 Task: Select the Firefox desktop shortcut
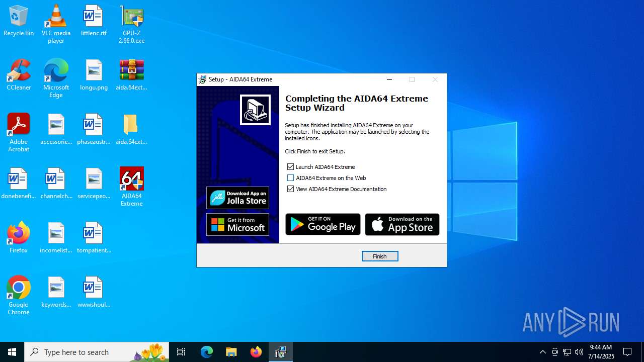pos(19,238)
